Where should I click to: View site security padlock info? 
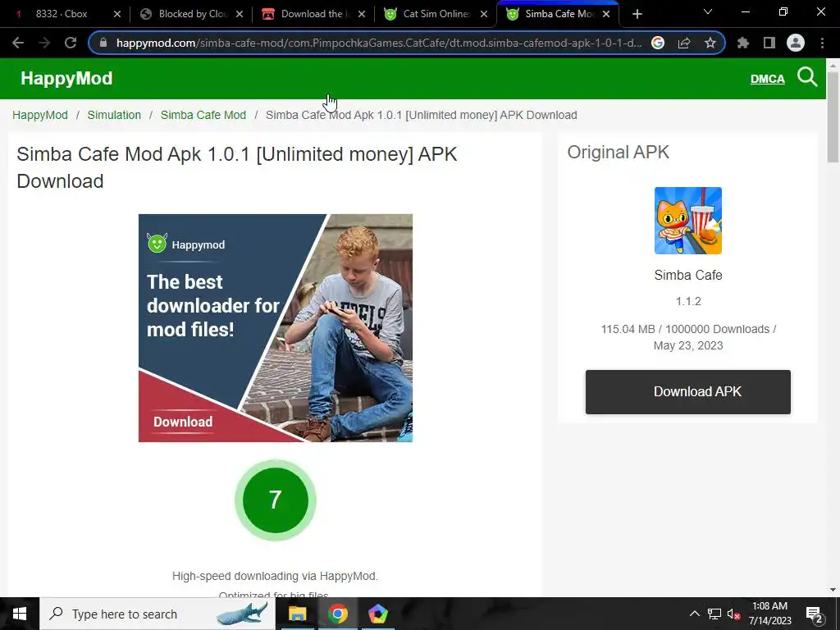click(103, 43)
